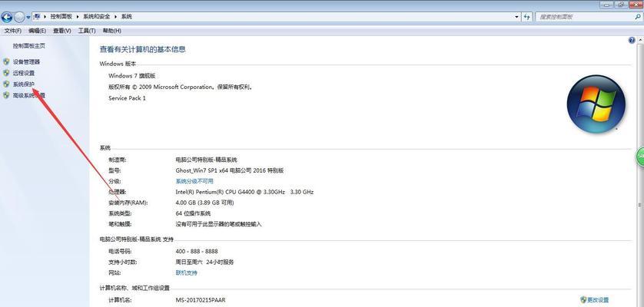Select the 4.00 GB RAM value

point(204,203)
